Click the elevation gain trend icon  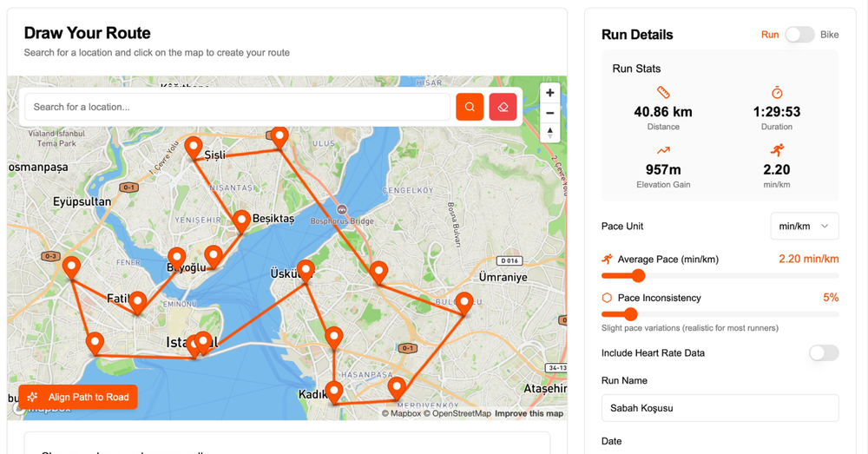point(663,150)
